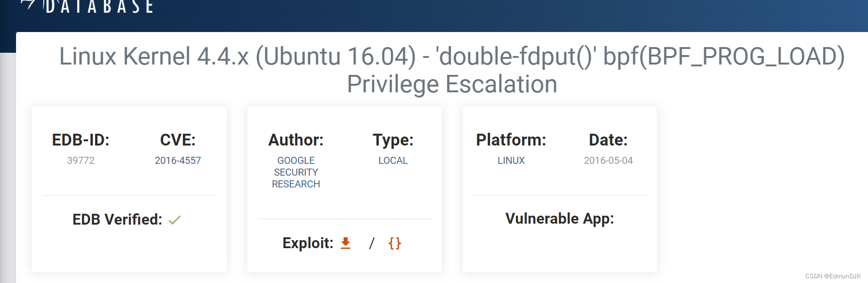Click the EDB Verified label
Screen dimensions: 868x283
(x=116, y=219)
